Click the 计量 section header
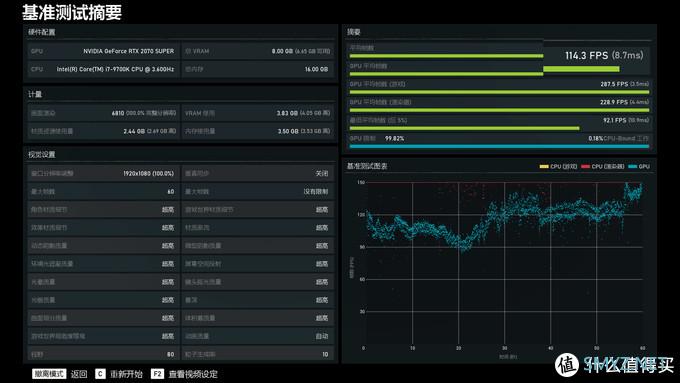 (x=35, y=94)
